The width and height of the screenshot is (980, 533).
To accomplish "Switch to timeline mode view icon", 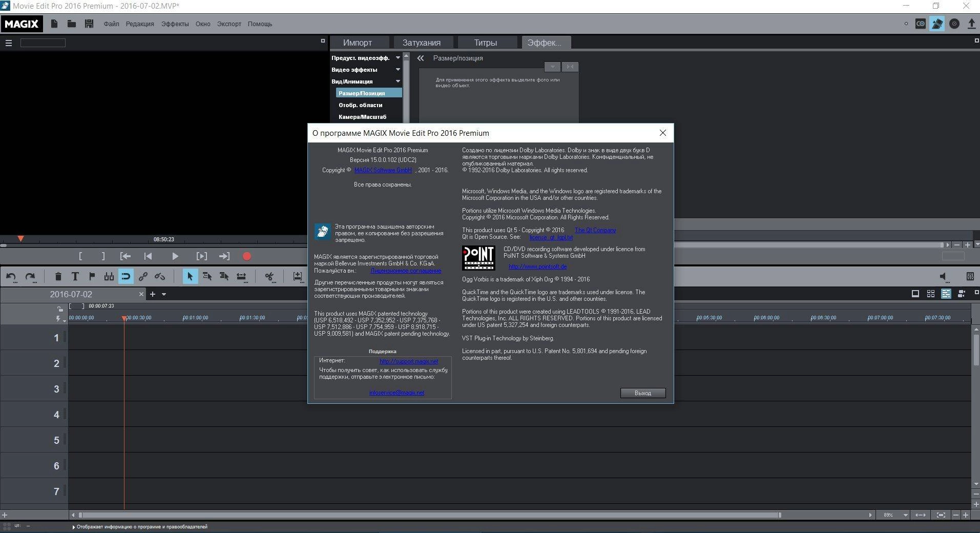I will pos(946,294).
